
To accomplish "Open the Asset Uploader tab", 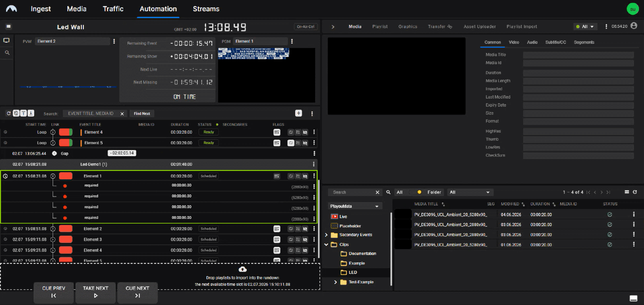I will 480,26.
